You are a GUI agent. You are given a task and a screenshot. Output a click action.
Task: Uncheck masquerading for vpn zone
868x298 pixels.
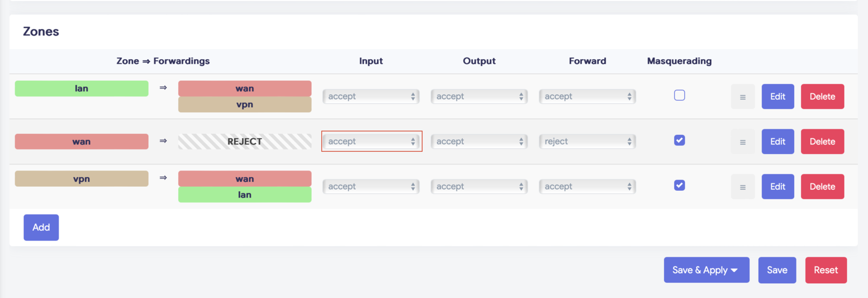680,185
